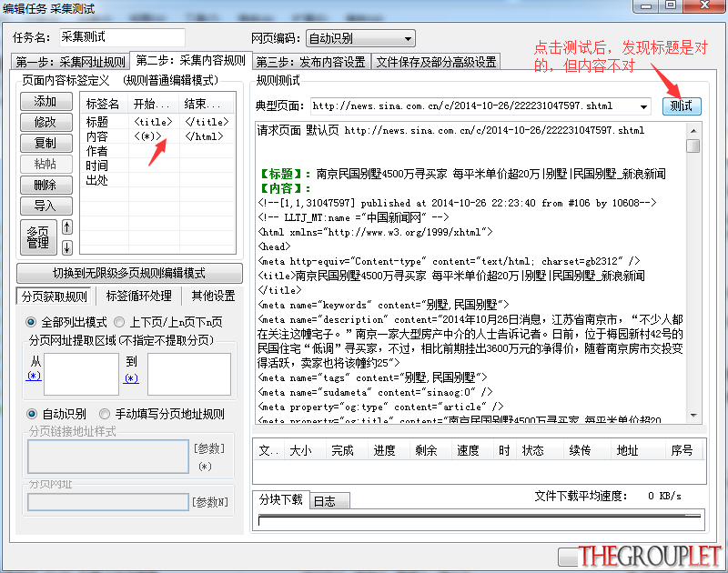This screenshot has width=728, height=573.
Task: Click the 删除 button
Action: [x=46, y=186]
